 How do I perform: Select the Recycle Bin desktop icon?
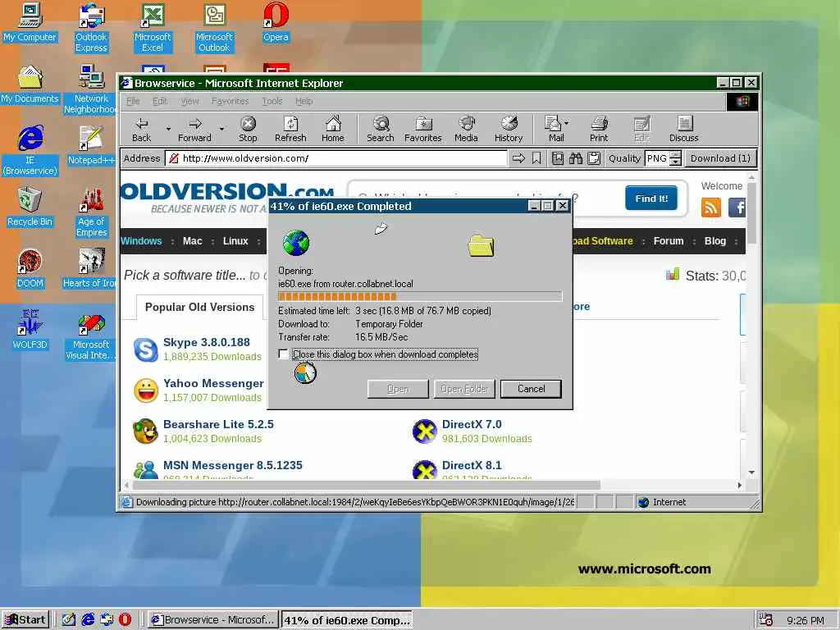(x=30, y=208)
